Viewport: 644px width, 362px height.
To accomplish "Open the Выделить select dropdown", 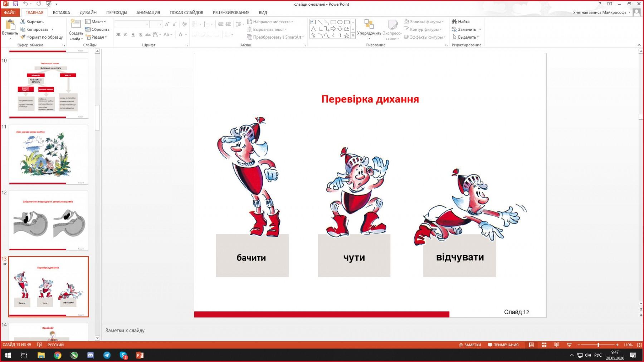I will coord(465,37).
